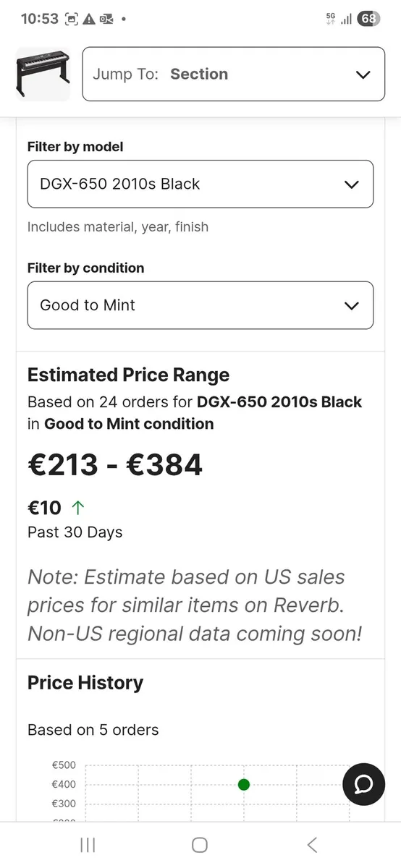Tap the chevron in the model filter

point(352,184)
